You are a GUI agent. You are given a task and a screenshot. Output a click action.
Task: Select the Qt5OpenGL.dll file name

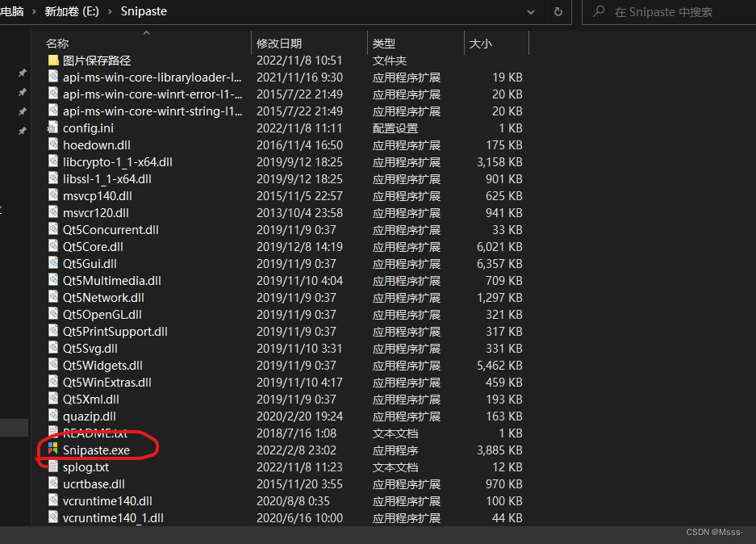[102, 315]
